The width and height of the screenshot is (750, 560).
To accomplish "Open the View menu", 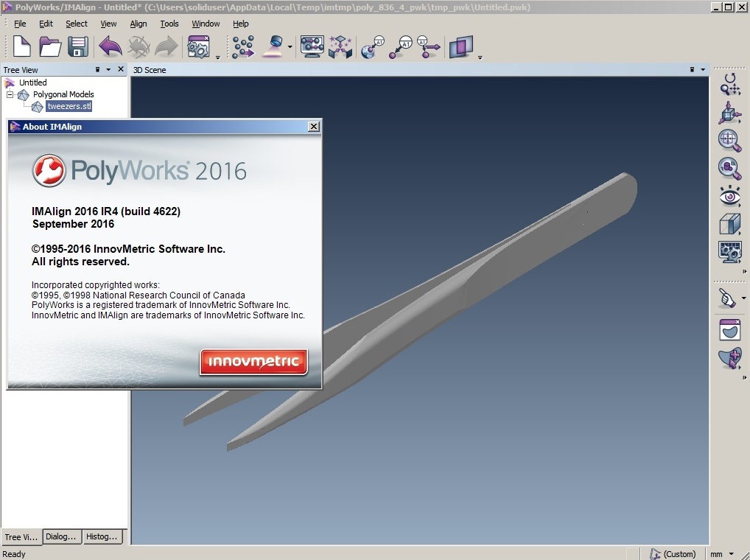I will pos(108,24).
